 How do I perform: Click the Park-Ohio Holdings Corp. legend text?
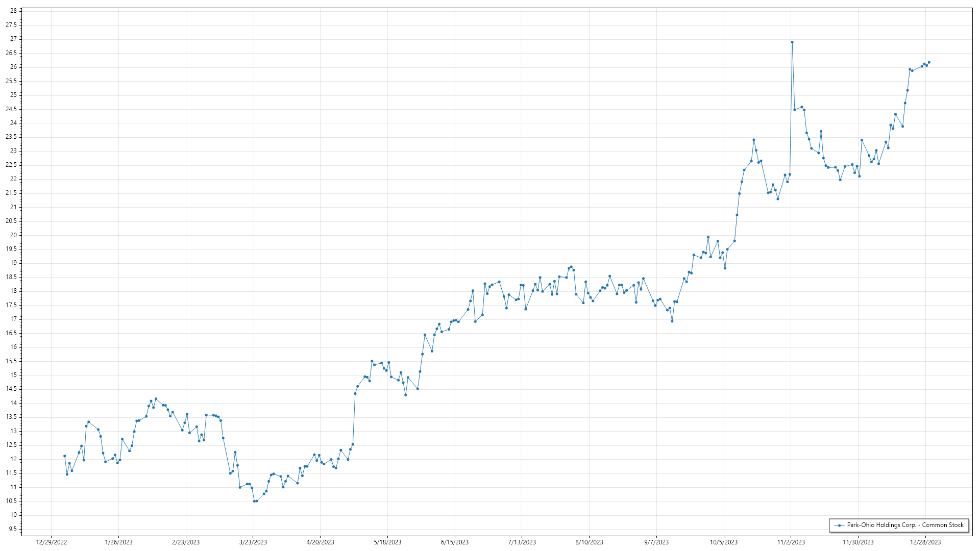(x=905, y=525)
